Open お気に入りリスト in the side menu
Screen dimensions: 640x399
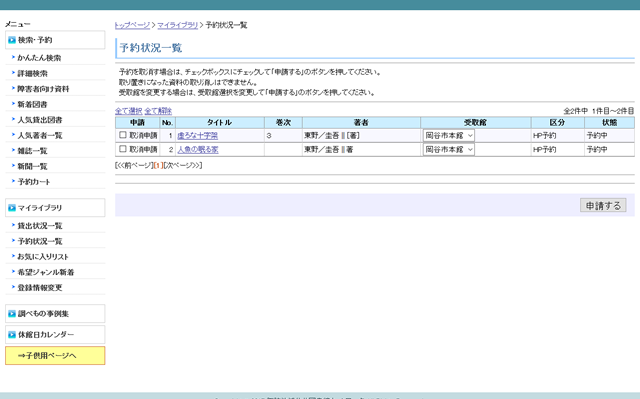tap(43, 257)
